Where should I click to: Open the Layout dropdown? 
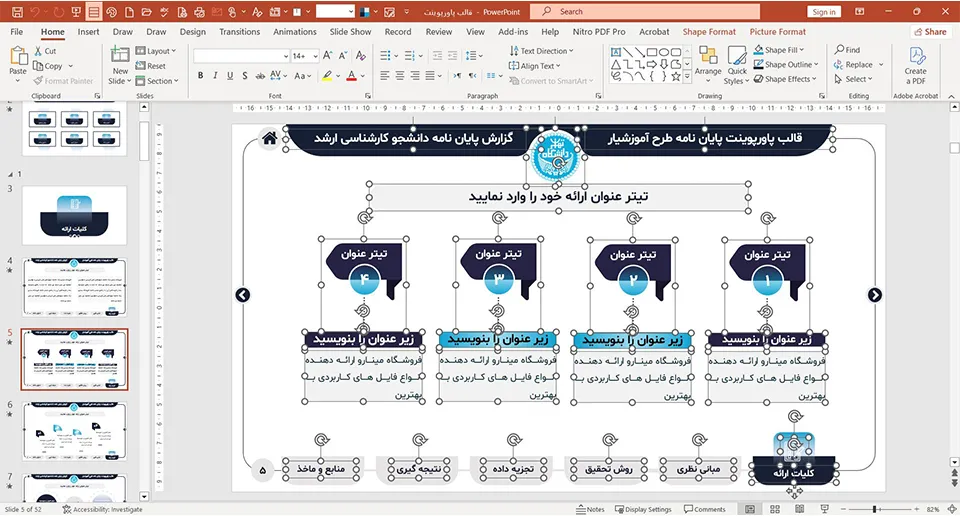pos(156,51)
